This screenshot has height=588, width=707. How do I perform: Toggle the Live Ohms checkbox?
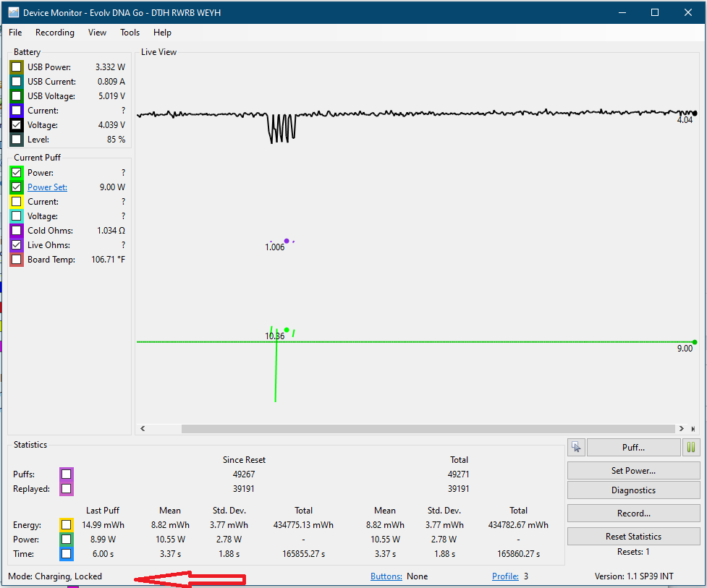coord(17,245)
